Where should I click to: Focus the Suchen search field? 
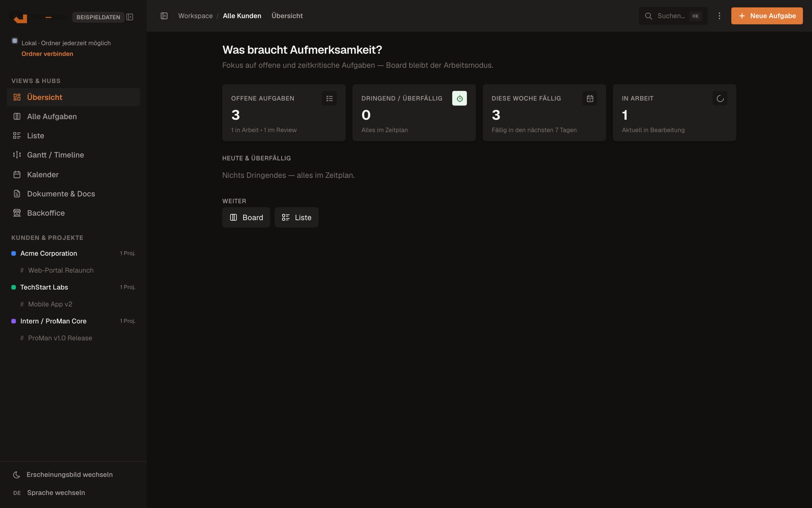pos(673,16)
